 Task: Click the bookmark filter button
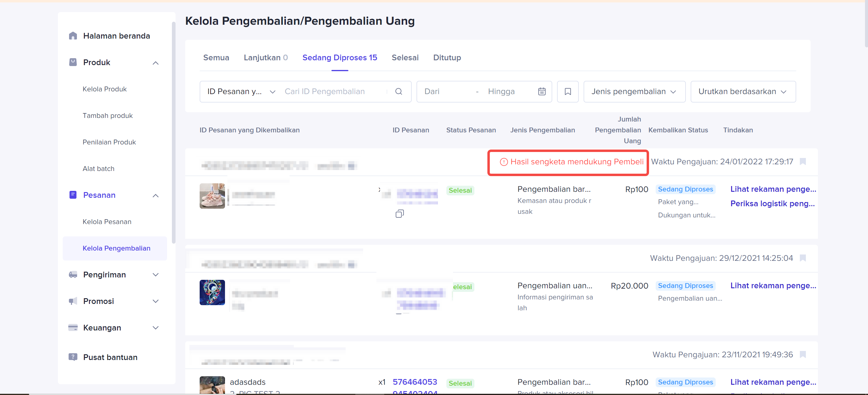[x=567, y=92]
